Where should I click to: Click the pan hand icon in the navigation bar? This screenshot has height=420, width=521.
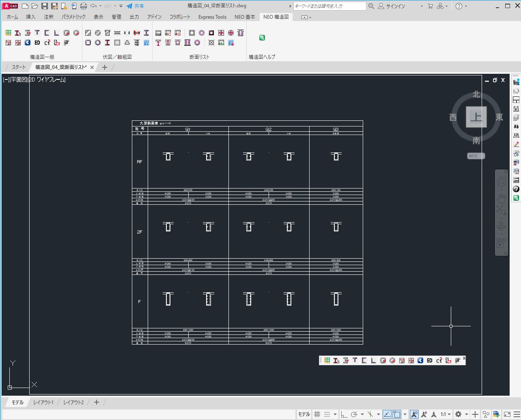pos(502,198)
